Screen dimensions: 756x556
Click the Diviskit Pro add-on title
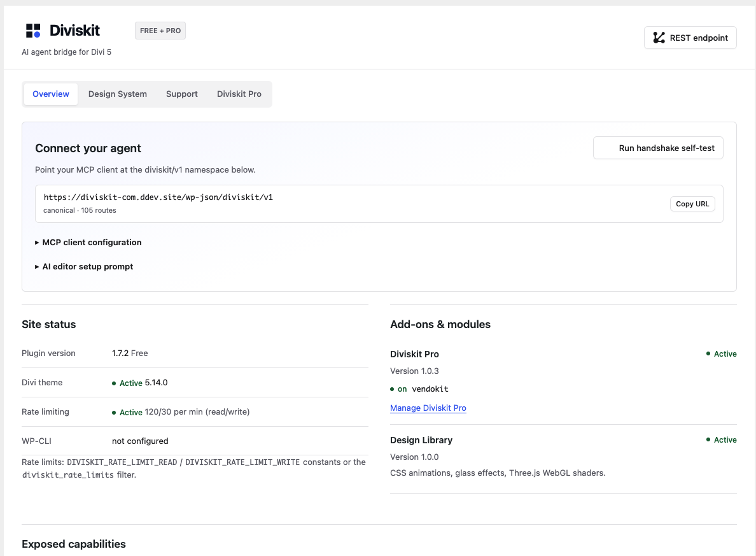coord(415,354)
